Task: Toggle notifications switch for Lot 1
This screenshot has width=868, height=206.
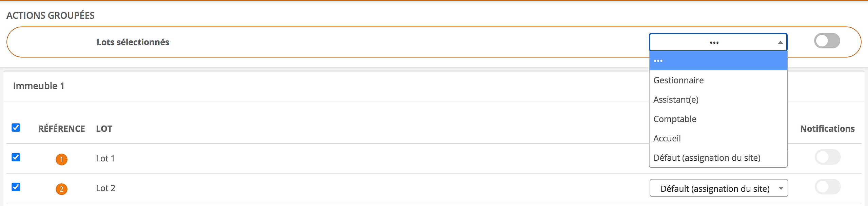Action: pyautogui.click(x=828, y=157)
